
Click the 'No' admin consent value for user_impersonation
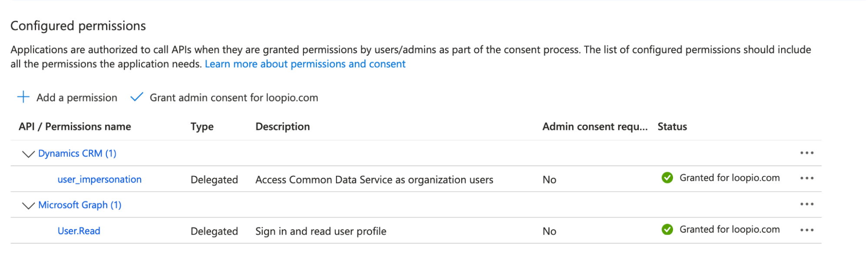pyautogui.click(x=549, y=180)
